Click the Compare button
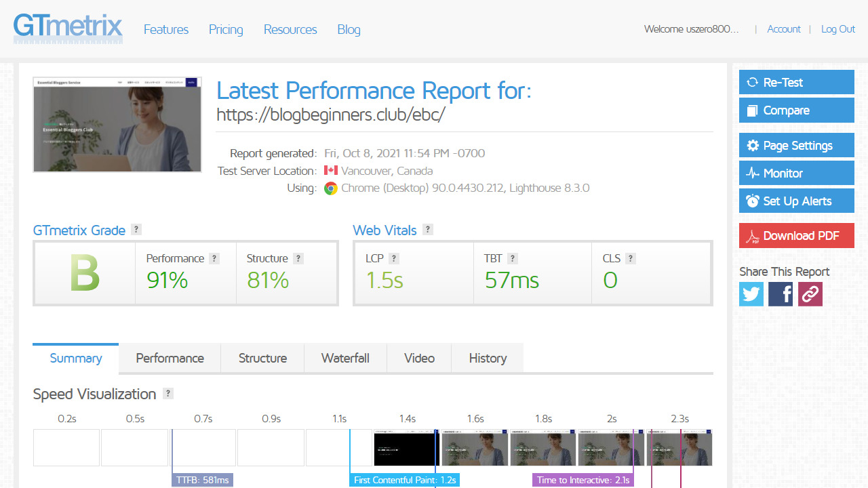 tap(797, 110)
